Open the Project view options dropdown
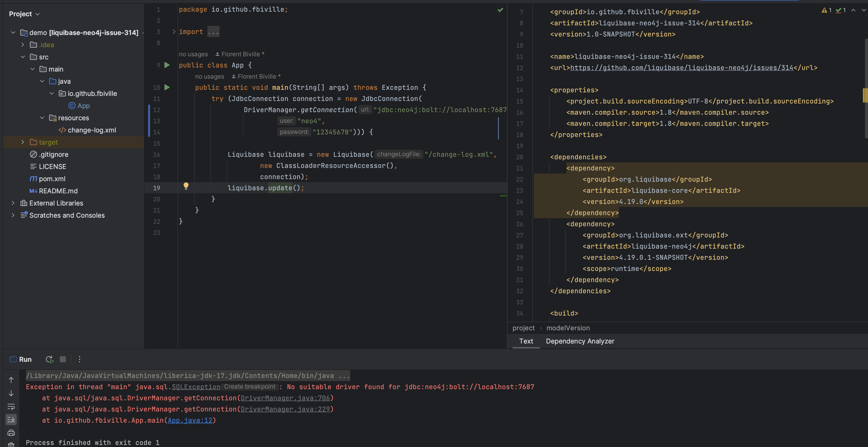868x447 pixels. (x=37, y=14)
